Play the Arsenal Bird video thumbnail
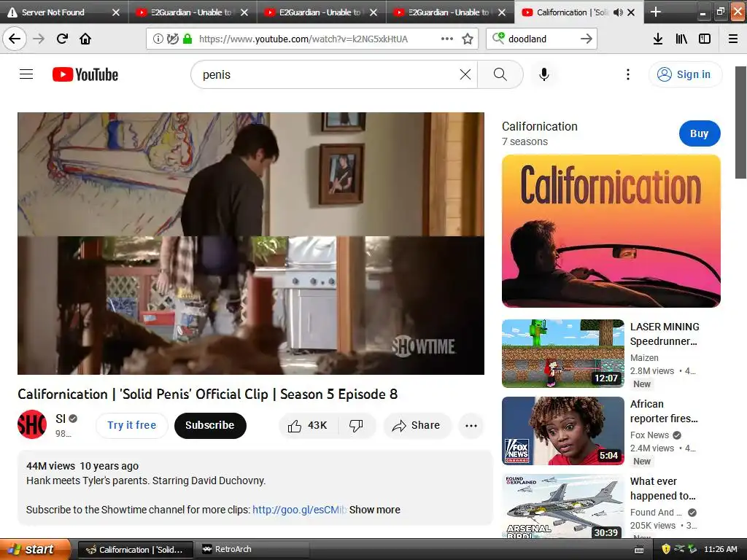The image size is (747, 560). click(563, 506)
